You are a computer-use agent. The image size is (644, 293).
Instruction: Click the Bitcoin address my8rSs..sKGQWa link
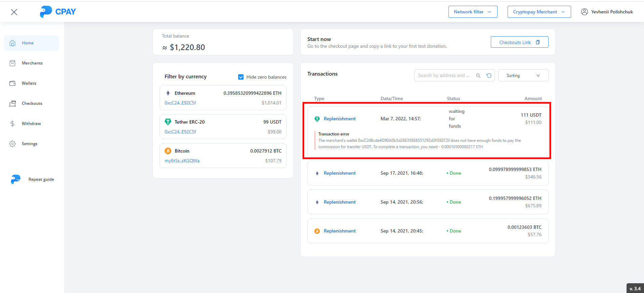click(182, 161)
